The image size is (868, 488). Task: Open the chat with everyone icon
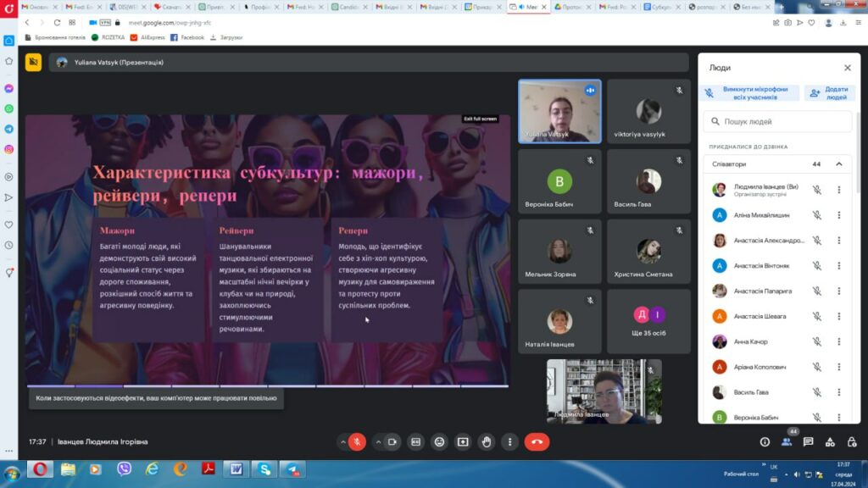click(x=808, y=442)
